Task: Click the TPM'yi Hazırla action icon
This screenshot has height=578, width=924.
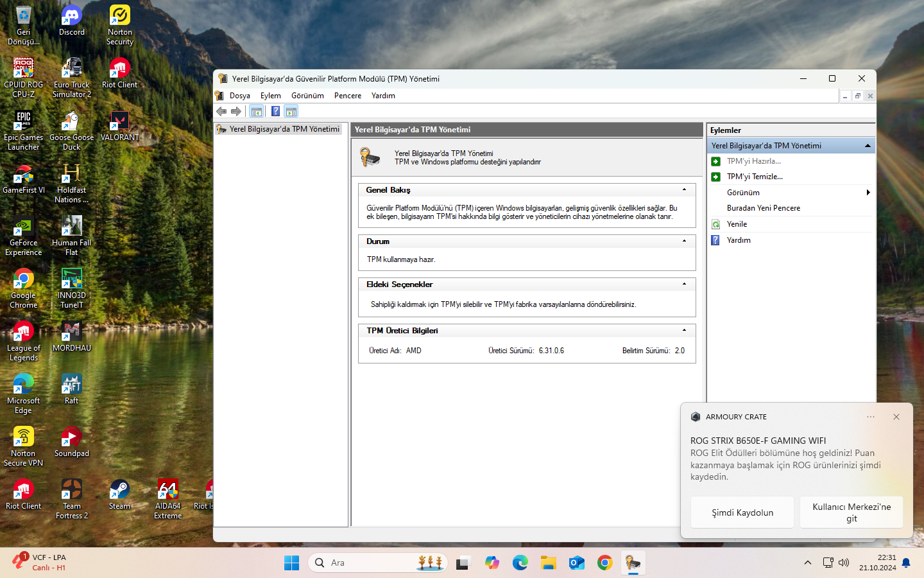Action: (715, 161)
